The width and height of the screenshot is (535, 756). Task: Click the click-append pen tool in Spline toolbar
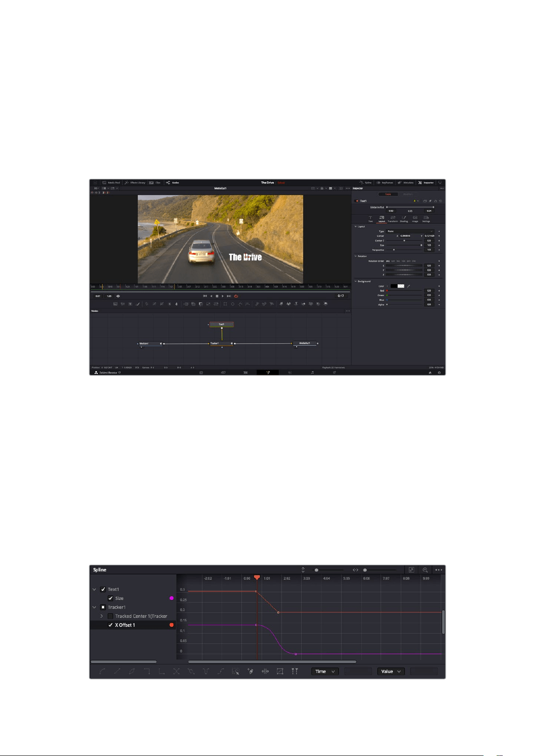coord(250,672)
